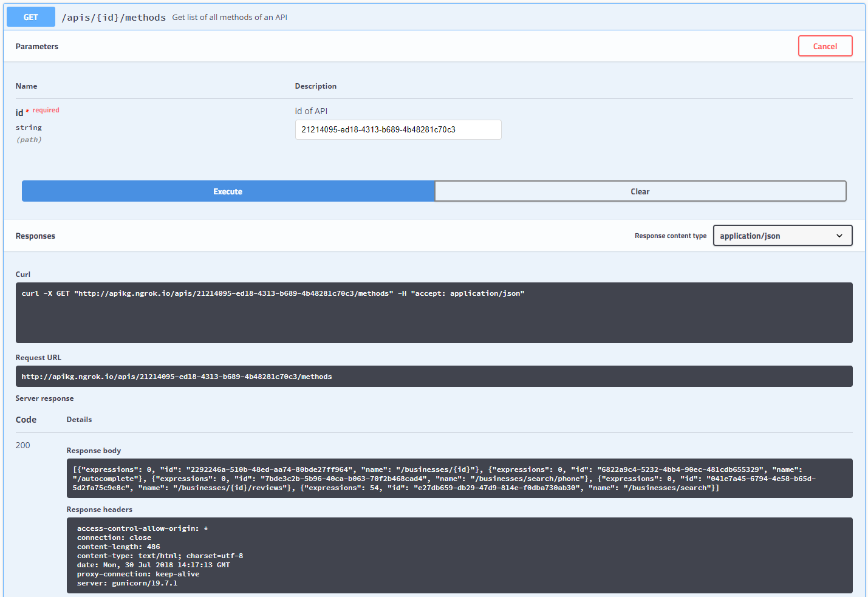
Task: Click the 'Response content type' label
Action: click(671, 236)
